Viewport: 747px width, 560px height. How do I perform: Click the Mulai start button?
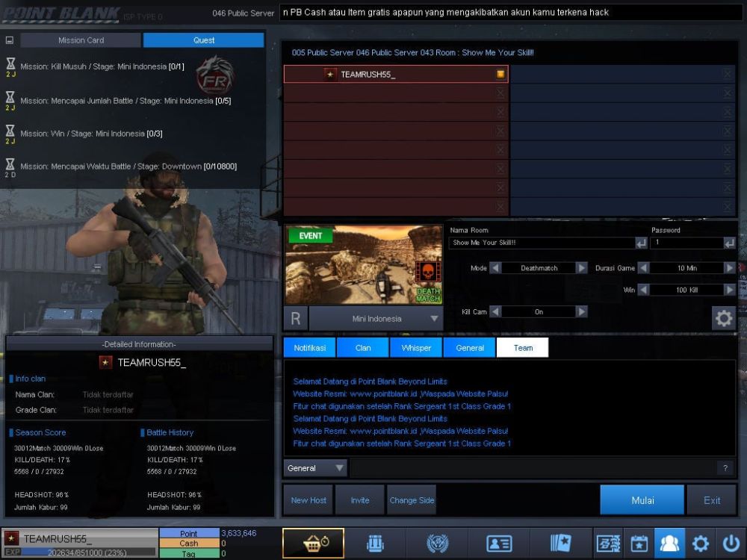point(642,500)
